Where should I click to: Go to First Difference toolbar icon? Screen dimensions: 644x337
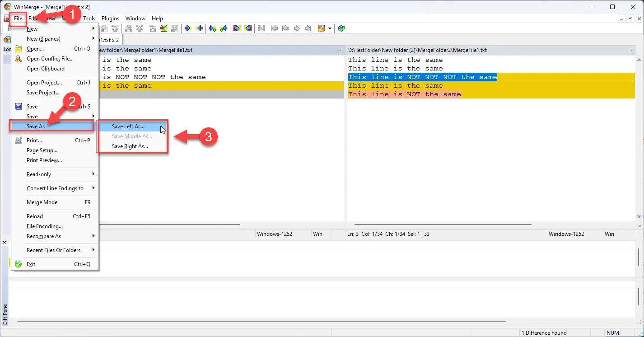tap(153, 28)
